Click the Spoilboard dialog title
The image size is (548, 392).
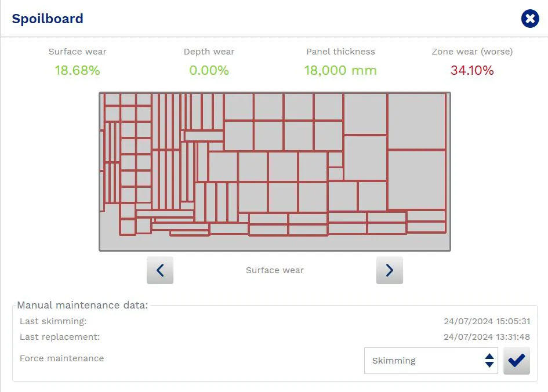[48, 19]
